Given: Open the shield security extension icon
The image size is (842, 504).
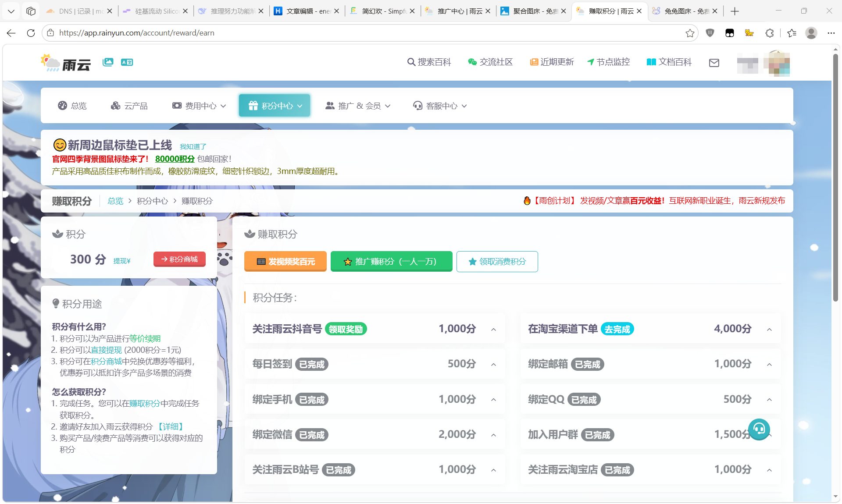Looking at the screenshot, I should [x=710, y=33].
